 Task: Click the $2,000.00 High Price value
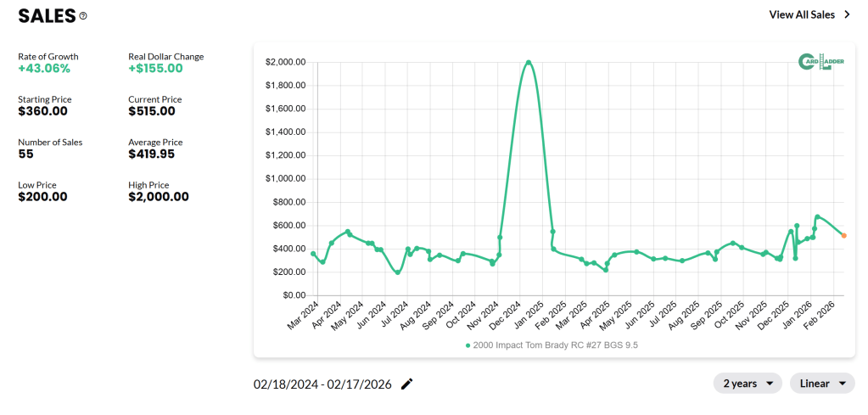tap(159, 197)
